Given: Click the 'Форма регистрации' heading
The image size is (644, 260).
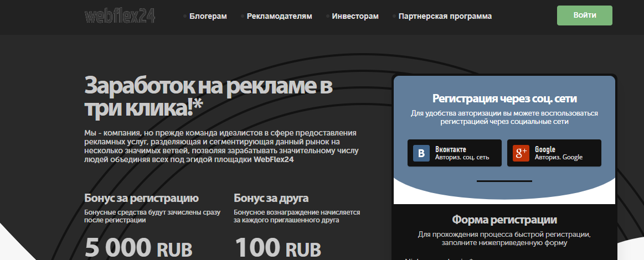Looking at the screenshot, I should click(x=504, y=220).
